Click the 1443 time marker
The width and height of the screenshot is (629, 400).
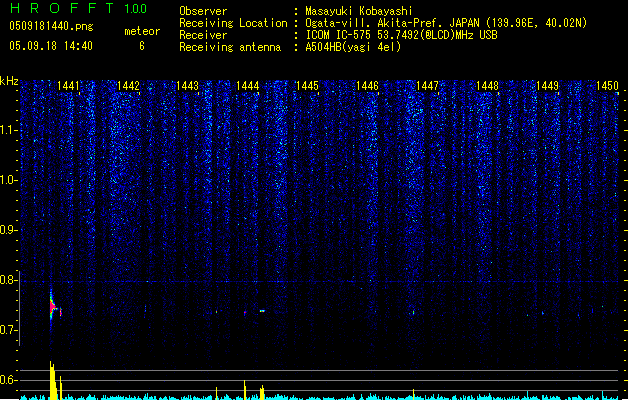click(188, 86)
